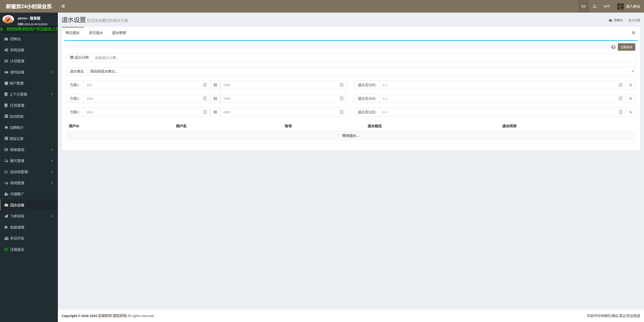644x322 pixels.
Task: Click the QR code icon for 进入前台
Action: click(620, 6)
